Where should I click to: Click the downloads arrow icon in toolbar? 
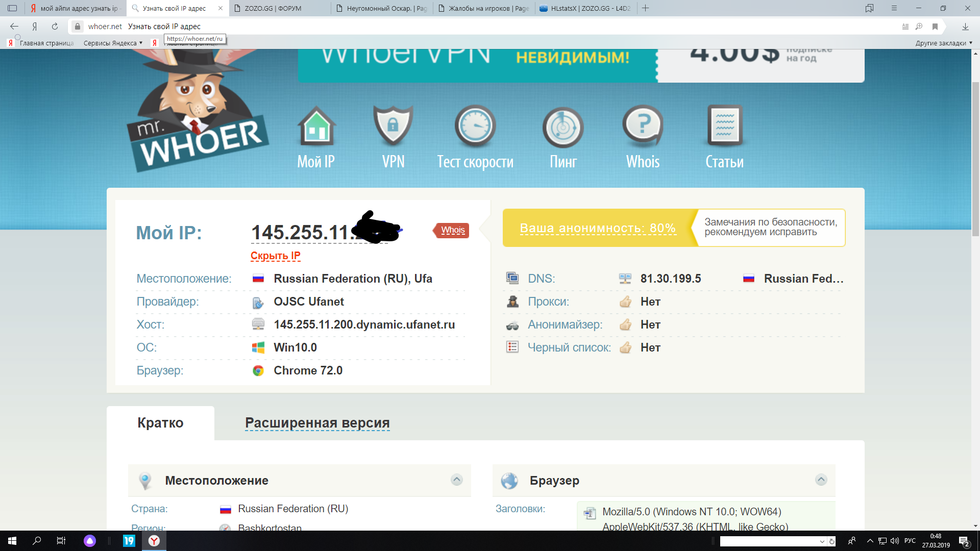point(965,27)
